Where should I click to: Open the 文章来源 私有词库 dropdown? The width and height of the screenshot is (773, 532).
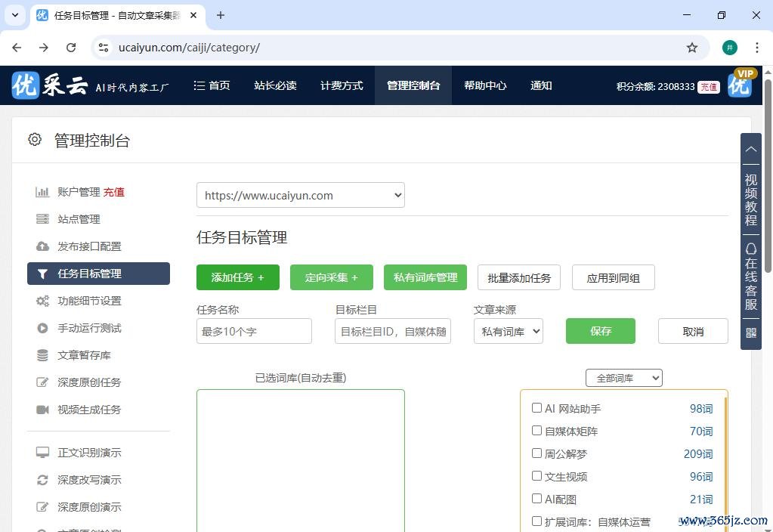[x=509, y=331]
